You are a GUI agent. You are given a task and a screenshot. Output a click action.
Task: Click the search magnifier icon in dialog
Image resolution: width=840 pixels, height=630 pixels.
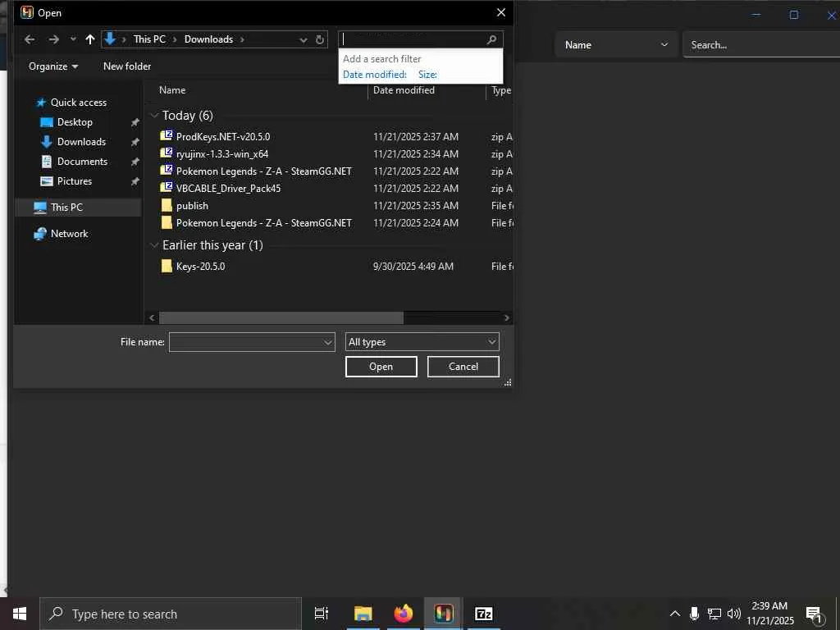[x=491, y=39]
